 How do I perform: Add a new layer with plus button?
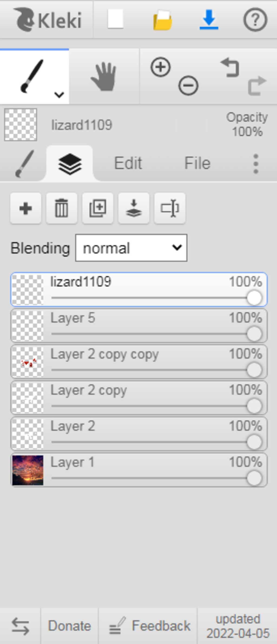tap(26, 208)
